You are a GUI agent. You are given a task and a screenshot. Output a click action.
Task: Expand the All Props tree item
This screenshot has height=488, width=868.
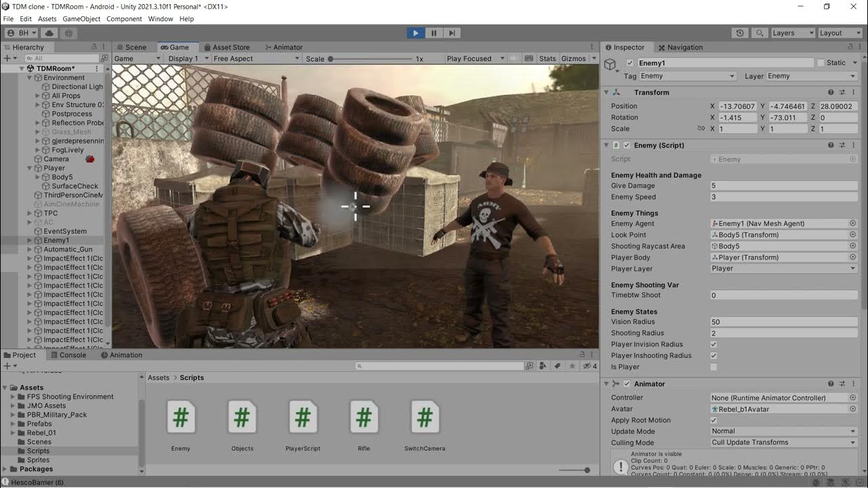click(x=38, y=96)
